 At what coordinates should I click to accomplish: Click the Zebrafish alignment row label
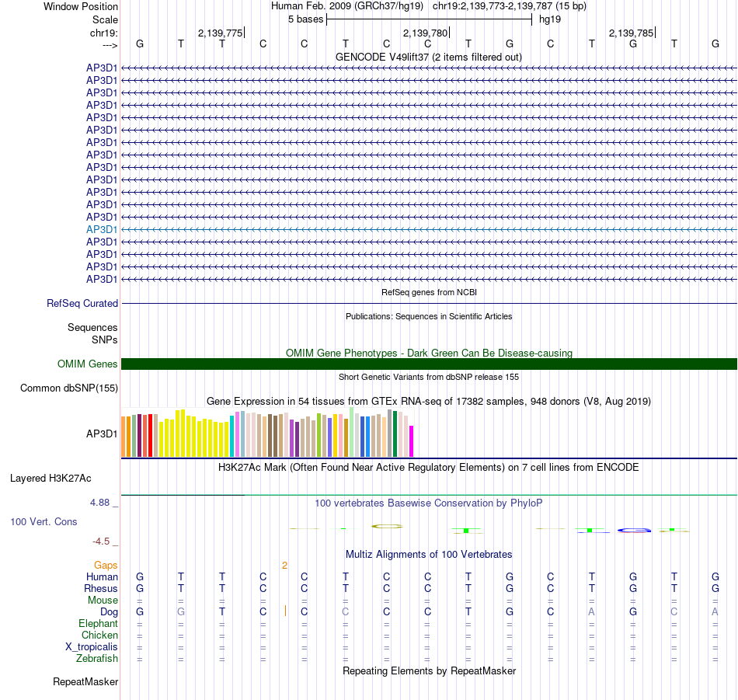(x=97, y=658)
